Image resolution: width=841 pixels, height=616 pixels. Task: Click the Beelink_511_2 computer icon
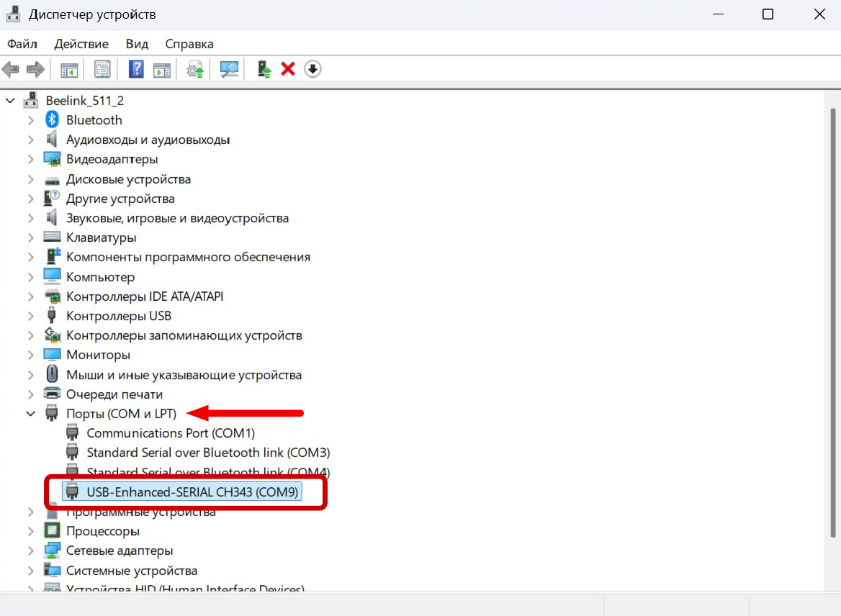click(x=31, y=100)
